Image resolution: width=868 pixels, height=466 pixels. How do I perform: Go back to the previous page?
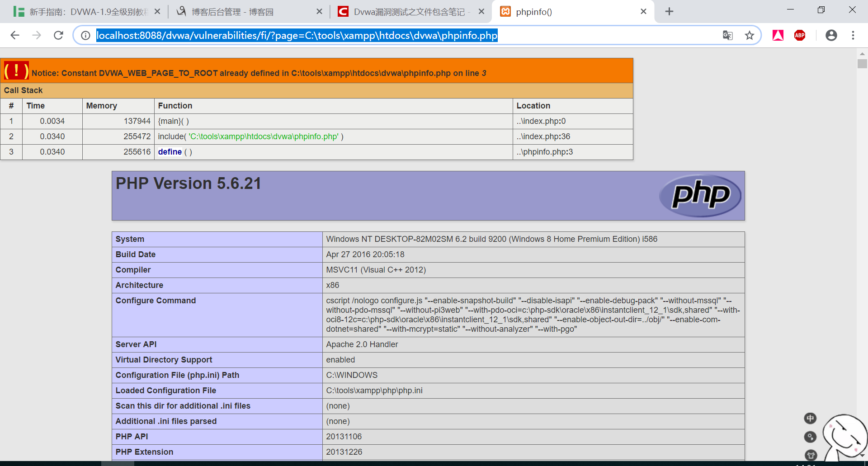tap(15, 35)
